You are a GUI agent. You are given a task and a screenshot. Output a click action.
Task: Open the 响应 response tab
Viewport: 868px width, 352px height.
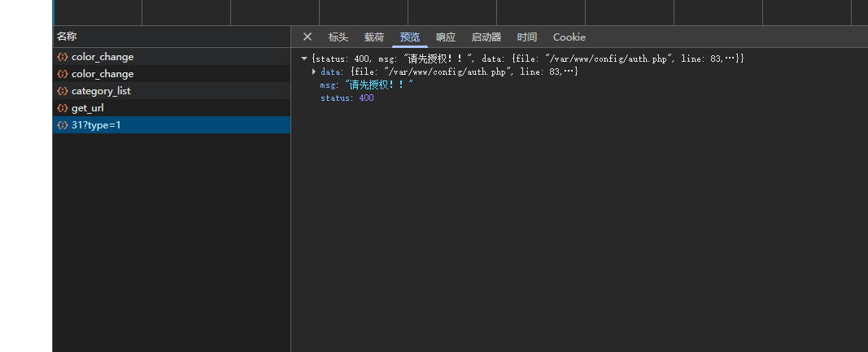tap(446, 37)
